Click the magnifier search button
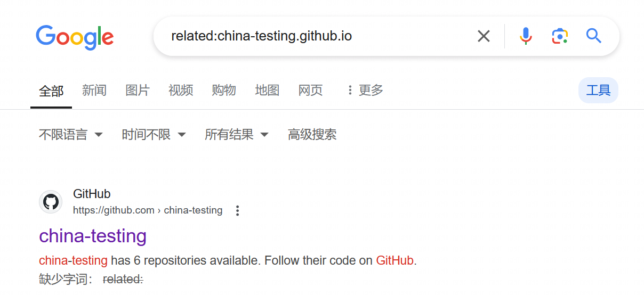Viewport: 644px width, 295px height. (593, 36)
